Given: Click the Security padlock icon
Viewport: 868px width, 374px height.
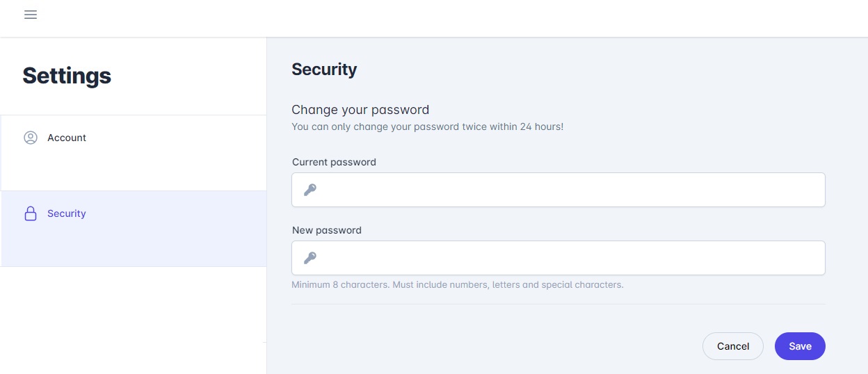Looking at the screenshot, I should 31,213.
